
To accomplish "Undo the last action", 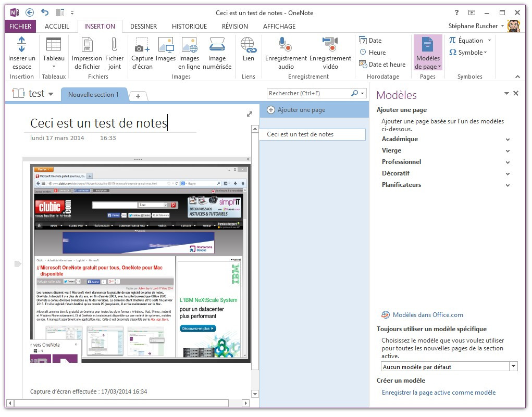I will coord(45,12).
